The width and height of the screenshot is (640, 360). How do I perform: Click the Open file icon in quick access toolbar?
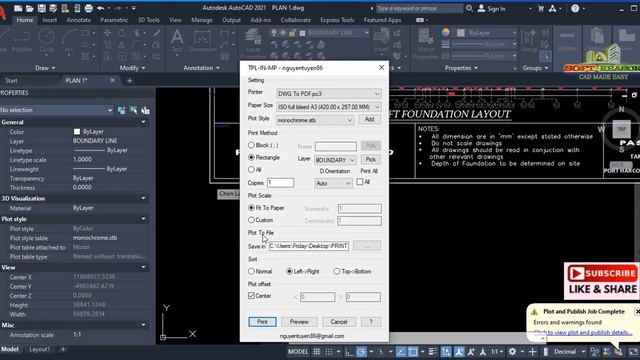coord(29,8)
